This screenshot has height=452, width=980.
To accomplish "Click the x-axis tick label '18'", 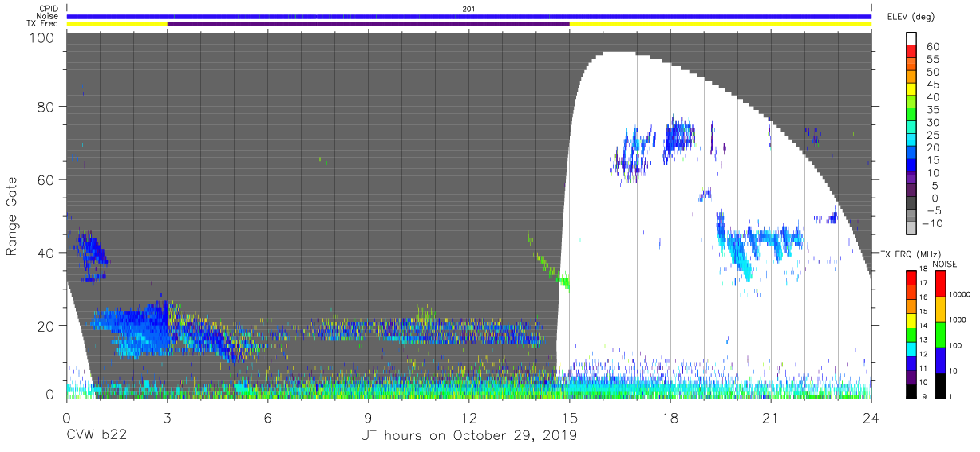I will 670,417.
